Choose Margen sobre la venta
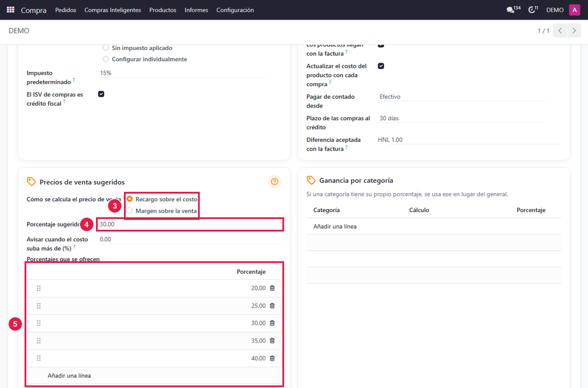This screenshot has height=388, width=588. coord(130,210)
